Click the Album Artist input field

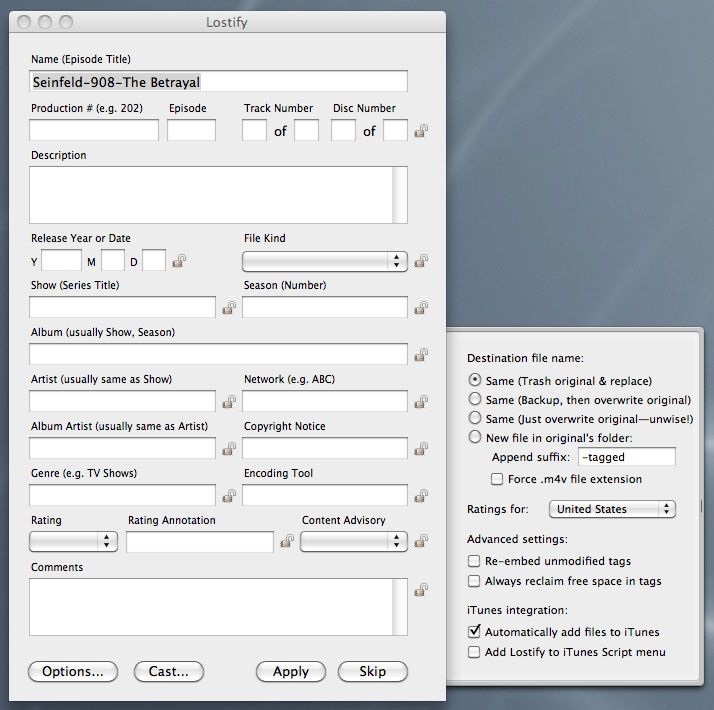click(122, 448)
